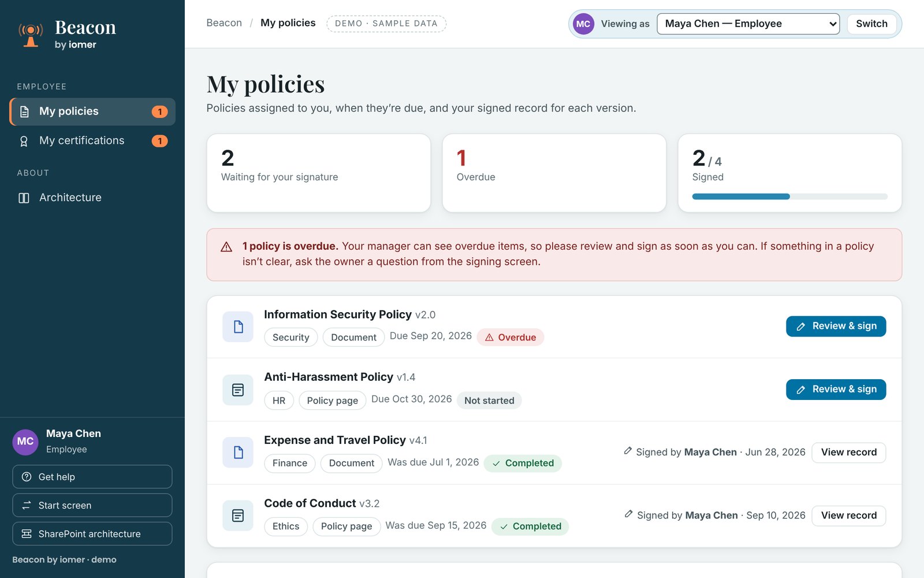
Task: Open the Maya Chen — Employee role dropdown
Action: click(x=748, y=24)
